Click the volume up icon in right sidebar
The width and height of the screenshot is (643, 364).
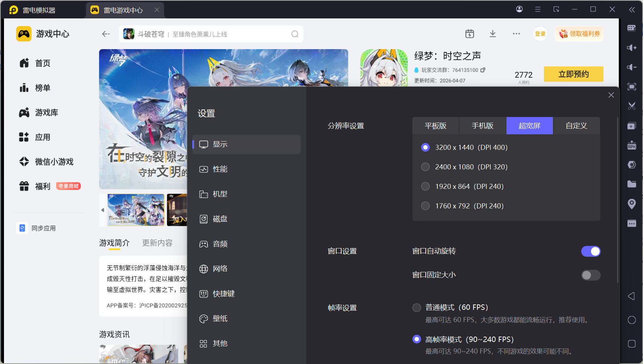631,48
